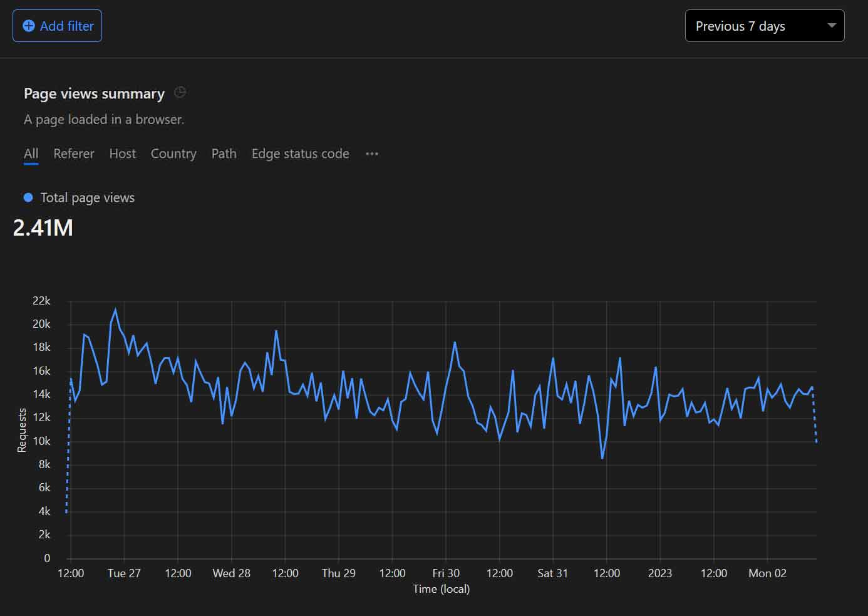This screenshot has height=616, width=868.
Task: Show the Edge status code tab
Action: tap(300, 154)
